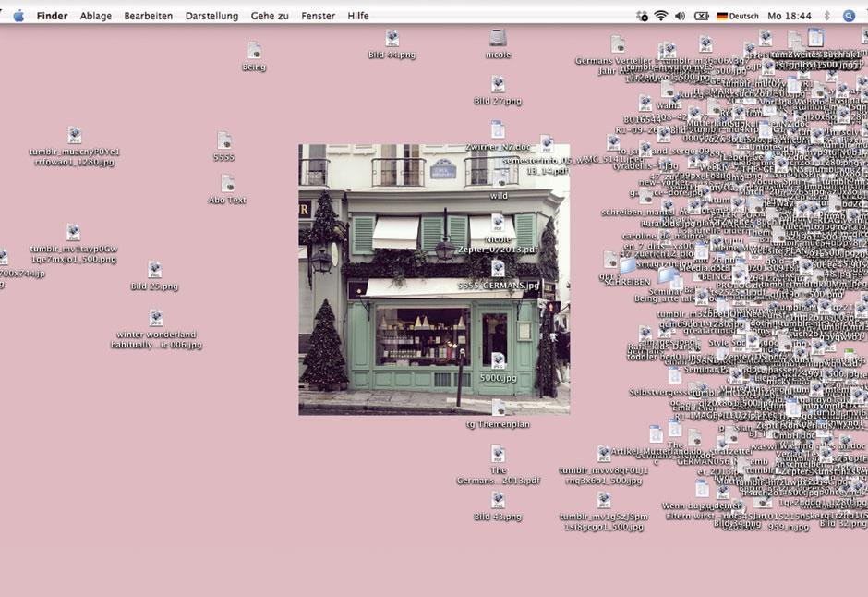This screenshot has height=597, width=868.
Task: Open the battery status menu
Action: (x=702, y=15)
